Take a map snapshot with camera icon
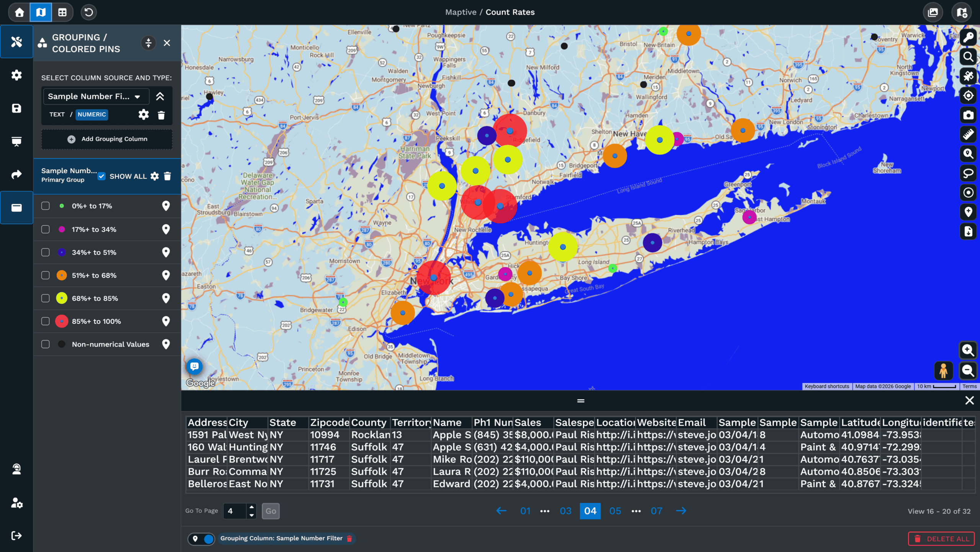Image resolution: width=980 pixels, height=552 pixels. click(x=968, y=115)
